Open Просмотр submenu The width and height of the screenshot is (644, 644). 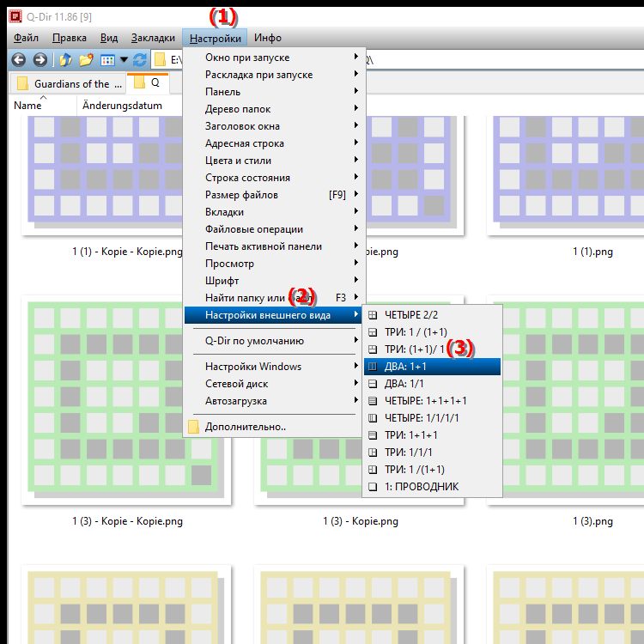tap(274, 264)
